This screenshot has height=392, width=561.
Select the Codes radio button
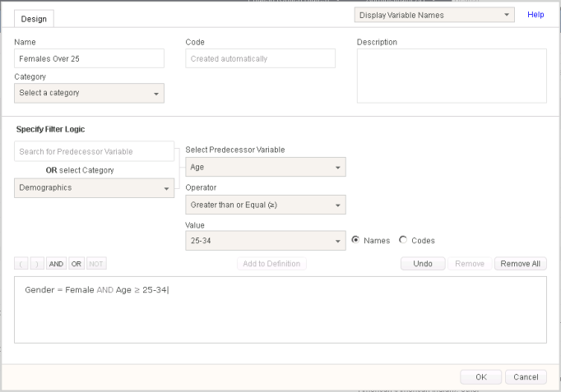(403, 240)
